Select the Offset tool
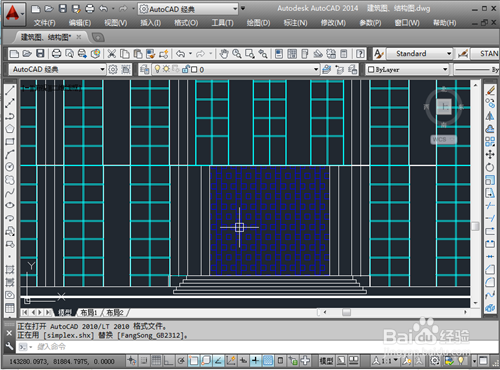This screenshot has width=500, height=370. pyautogui.click(x=490, y=128)
